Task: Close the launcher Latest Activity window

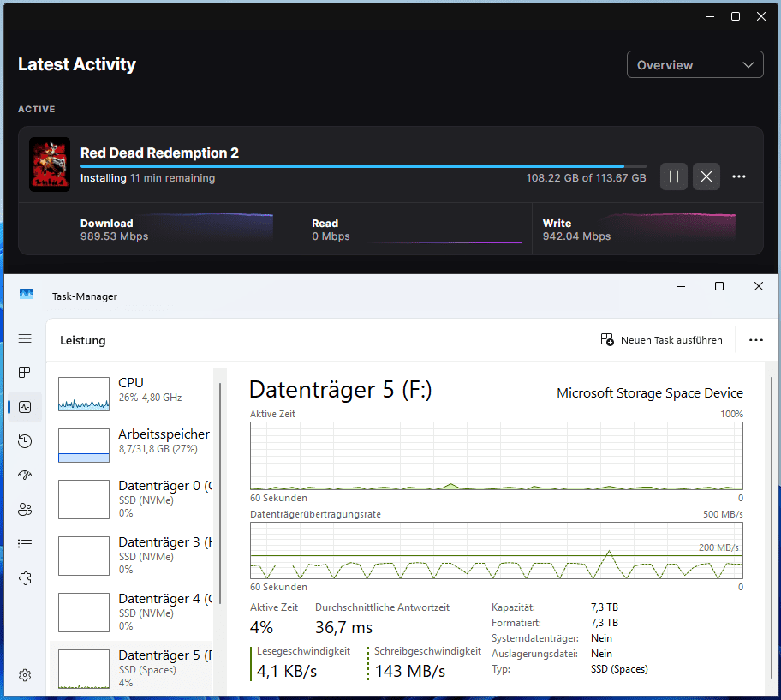Action: [x=761, y=16]
